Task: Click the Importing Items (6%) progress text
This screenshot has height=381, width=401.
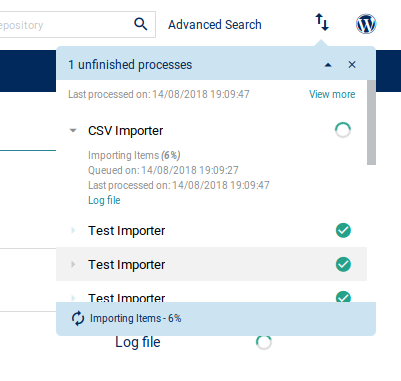Action: coord(134,155)
